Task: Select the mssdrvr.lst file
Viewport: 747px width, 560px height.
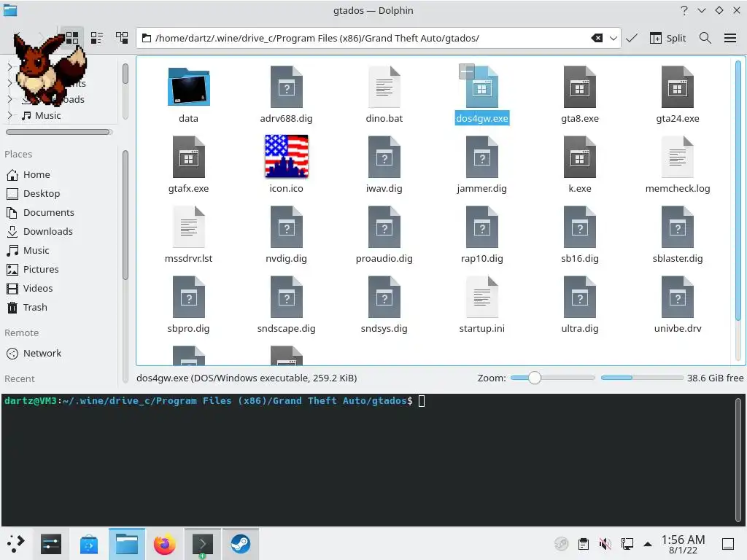Action: point(189,235)
